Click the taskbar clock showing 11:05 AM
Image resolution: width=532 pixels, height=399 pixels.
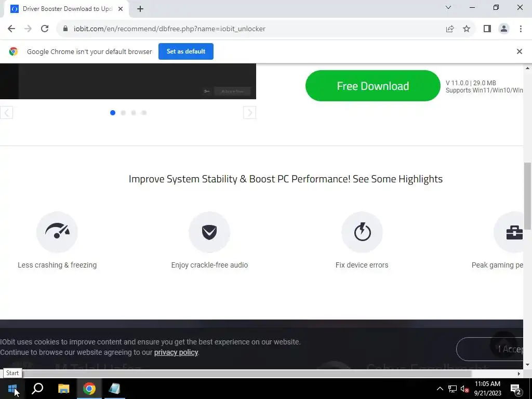487,389
